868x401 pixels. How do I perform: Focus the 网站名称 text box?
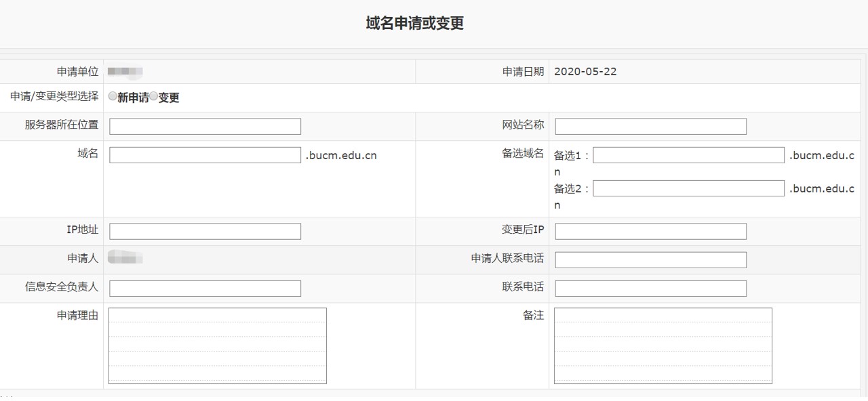(x=650, y=127)
